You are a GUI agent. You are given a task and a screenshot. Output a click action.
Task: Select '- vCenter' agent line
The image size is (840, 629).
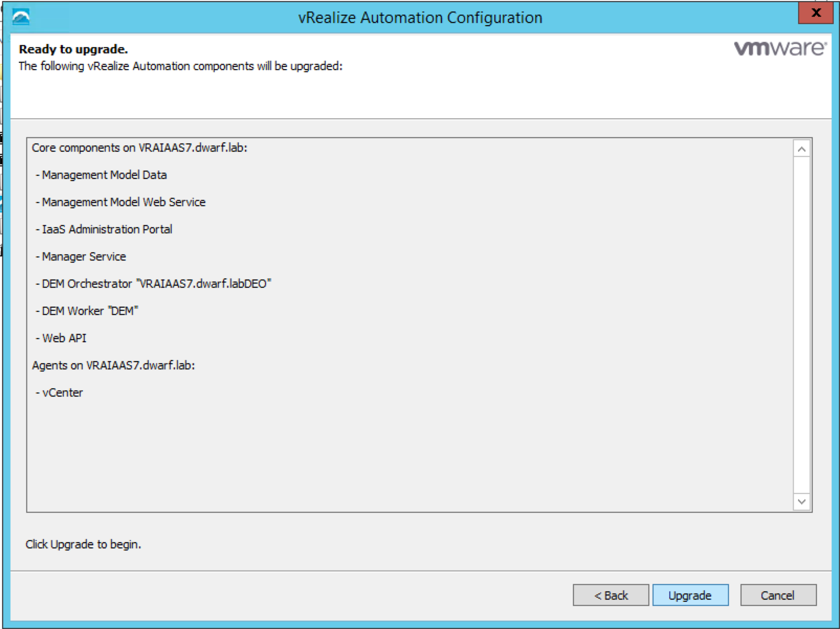pos(59,392)
